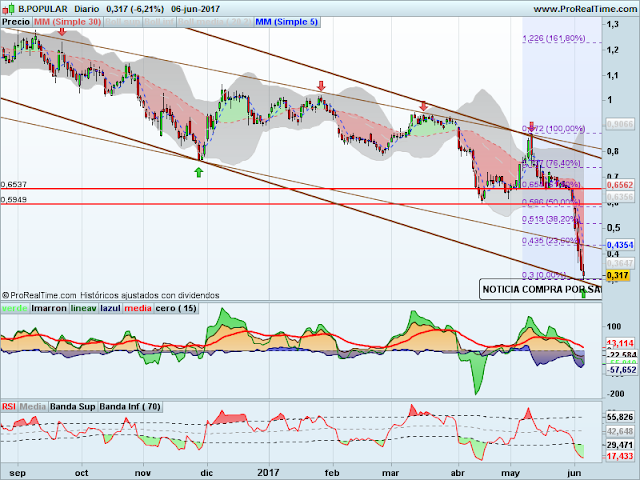Click the abr month label on time axis
This screenshot has height=480, width=640.
458,473
